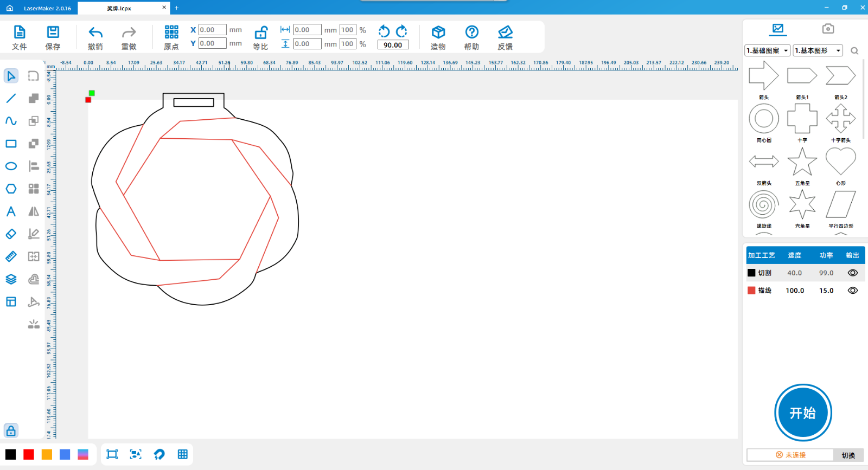Select the ellipse drawing tool
This screenshot has width=868, height=470.
[x=11, y=166]
